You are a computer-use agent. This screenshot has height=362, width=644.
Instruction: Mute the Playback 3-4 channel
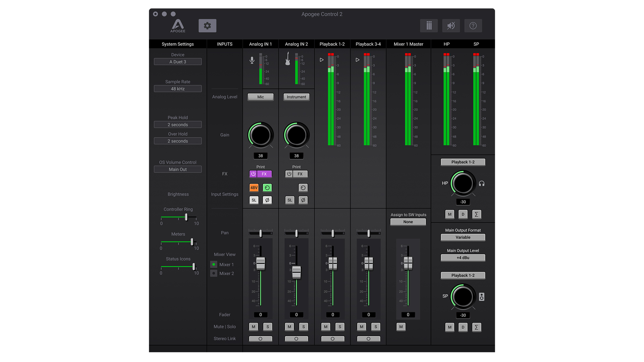pos(362,327)
